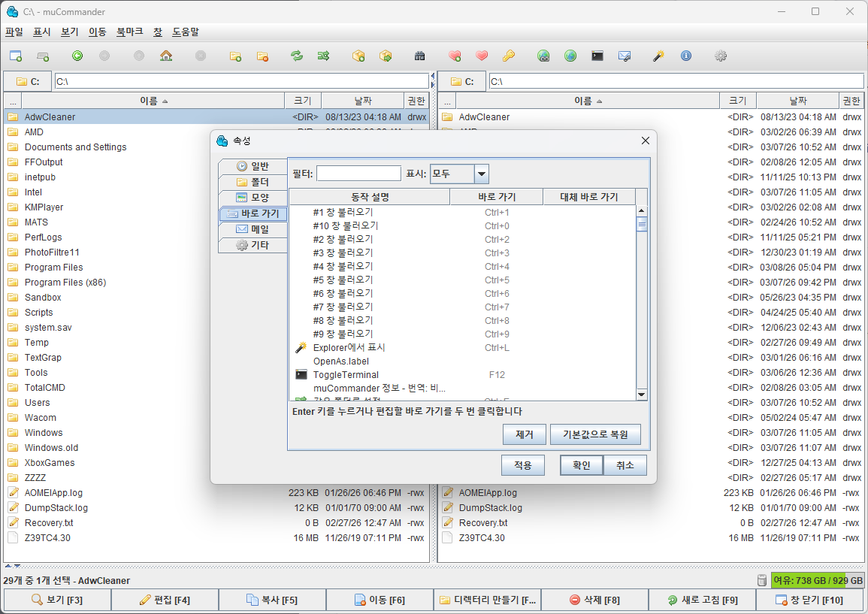The width and height of the screenshot is (868, 614).
Task: Open the 표시 menu
Action: [x=42, y=32]
